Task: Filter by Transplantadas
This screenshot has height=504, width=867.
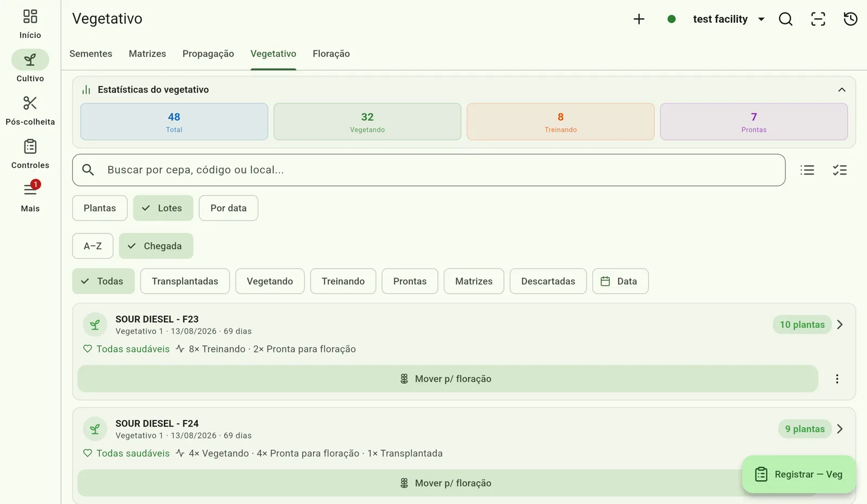Action: coord(185,281)
